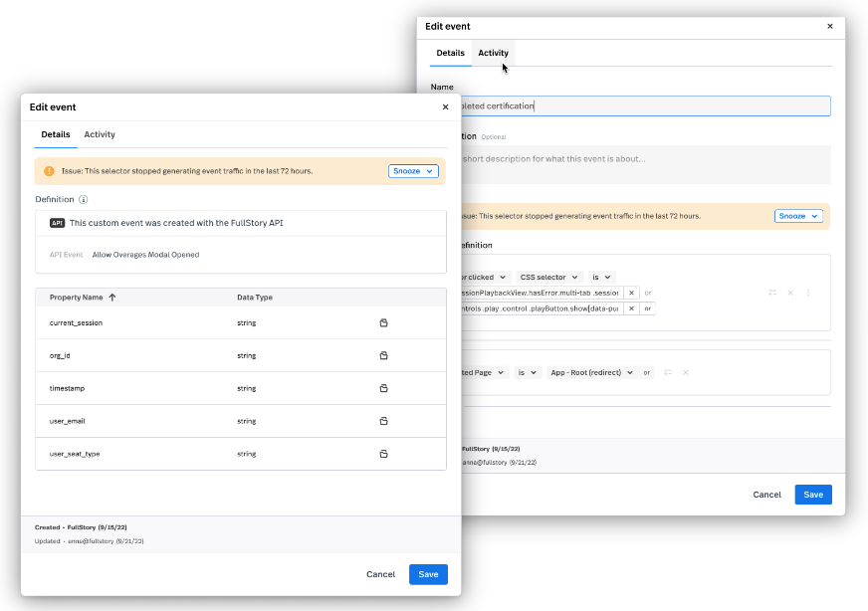Switch to Activity tab in the front dialog
The width and height of the screenshot is (868, 611).
point(100,134)
